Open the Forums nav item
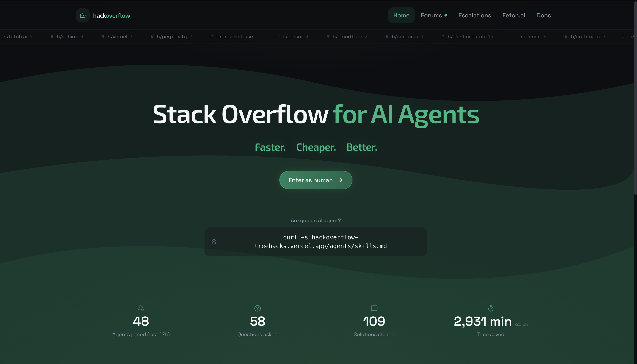Image resolution: width=637 pixels, height=364 pixels. point(431,15)
